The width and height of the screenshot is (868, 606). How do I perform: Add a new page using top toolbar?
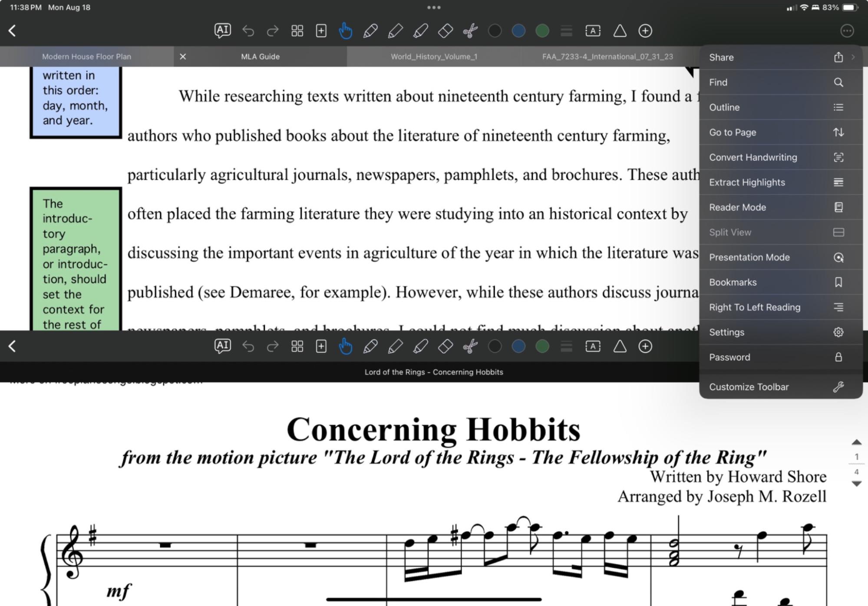[x=321, y=31]
